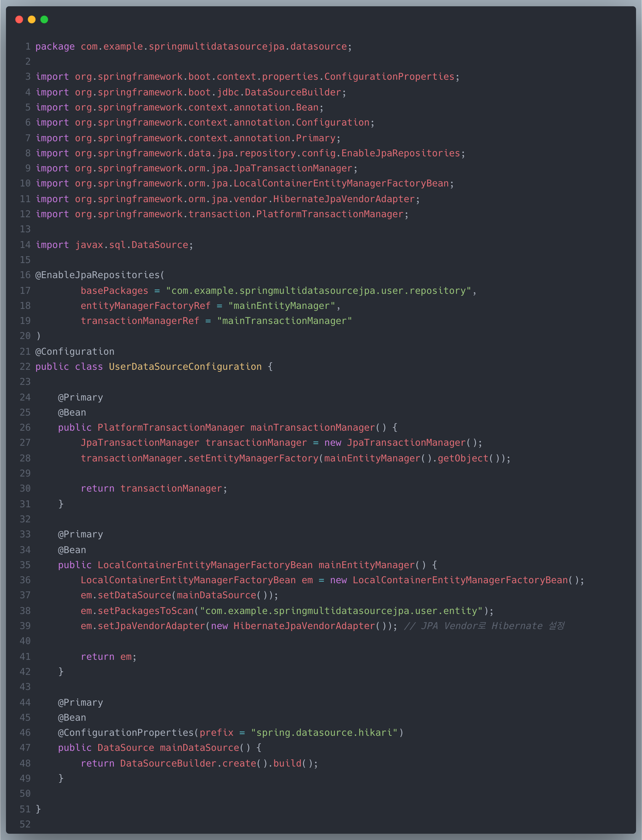Click the @Bean annotation on line 34
This screenshot has height=840, width=642.
[x=72, y=550]
